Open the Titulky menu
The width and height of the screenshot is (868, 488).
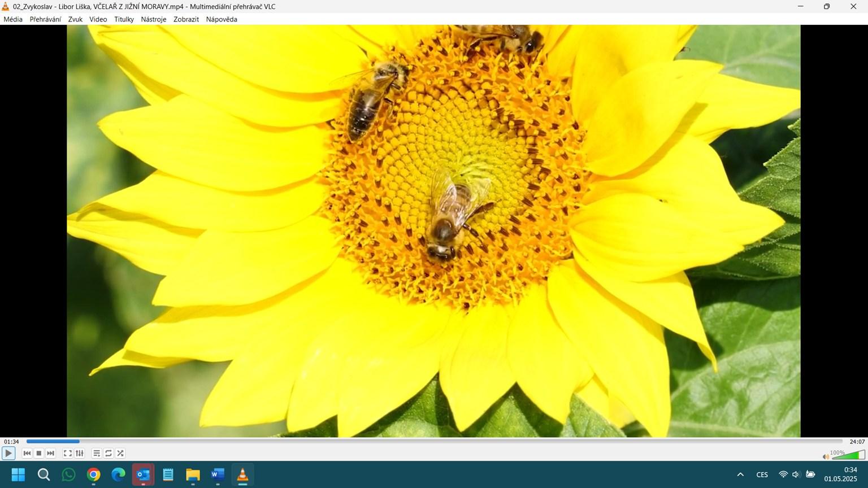pyautogui.click(x=124, y=19)
